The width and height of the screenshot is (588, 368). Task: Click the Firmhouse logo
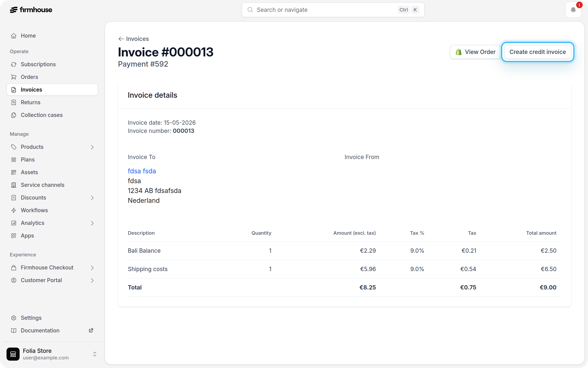(x=31, y=10)
